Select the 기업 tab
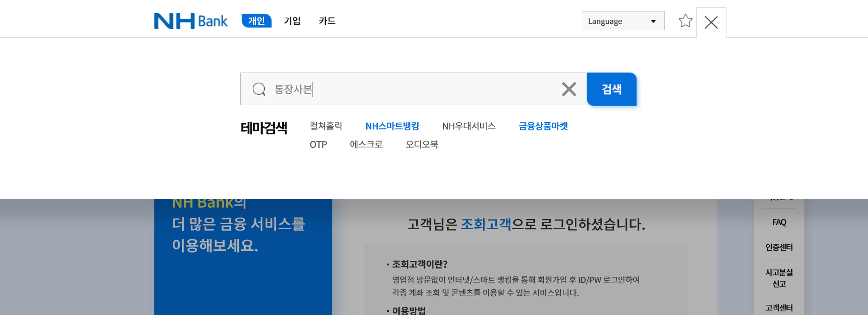Screen dimensions: 868x315 [x=292, y=21]
